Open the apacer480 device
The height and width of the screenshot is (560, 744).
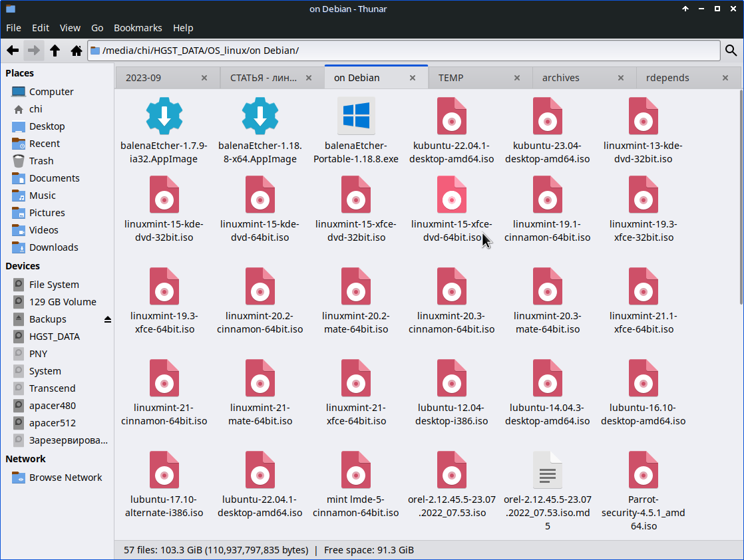pyautogui.click(x=52, y=406)
